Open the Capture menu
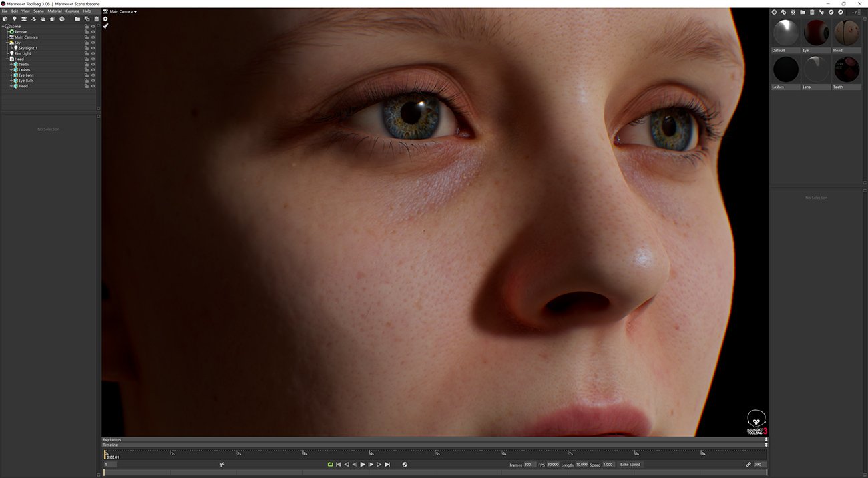 (72, 11)
